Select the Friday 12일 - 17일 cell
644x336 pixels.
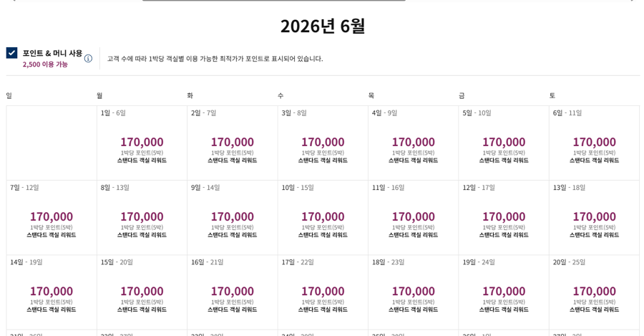(504, 218)
